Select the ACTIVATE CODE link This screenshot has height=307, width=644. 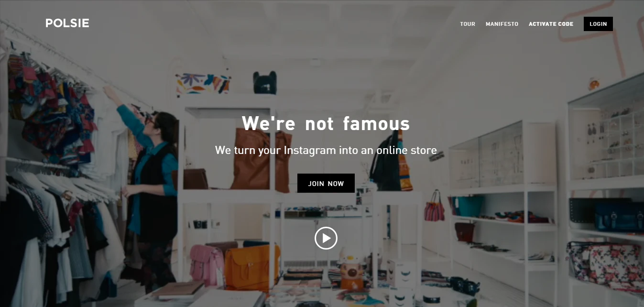point(551,24)
